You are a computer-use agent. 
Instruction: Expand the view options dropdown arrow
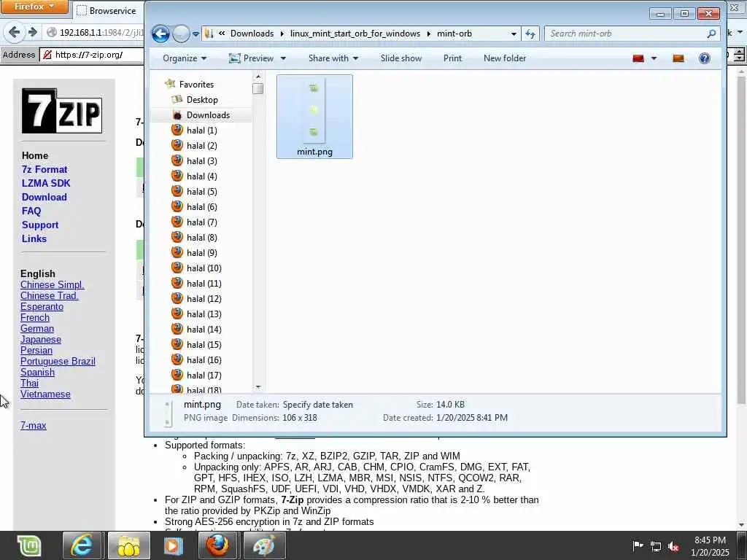tap(654, 58)
